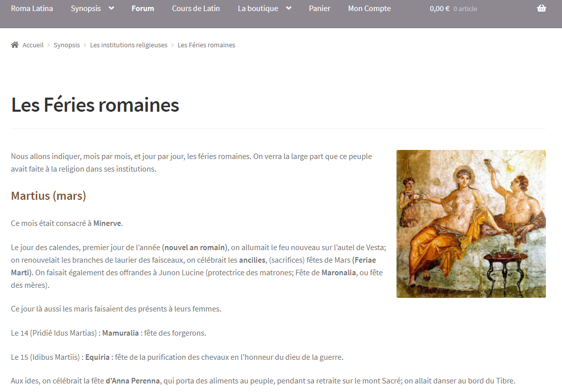
Task: Click the home icon in breadcrumb
Action: pyautogui.click(x=15, y=45)
